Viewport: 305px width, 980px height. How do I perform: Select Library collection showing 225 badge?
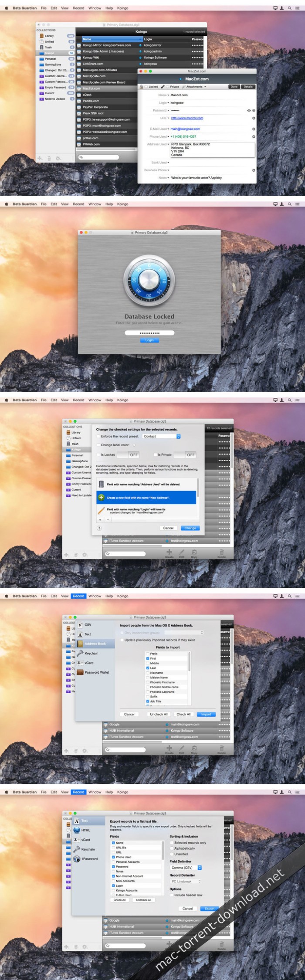pyautogui.click(x=56, y=36)
